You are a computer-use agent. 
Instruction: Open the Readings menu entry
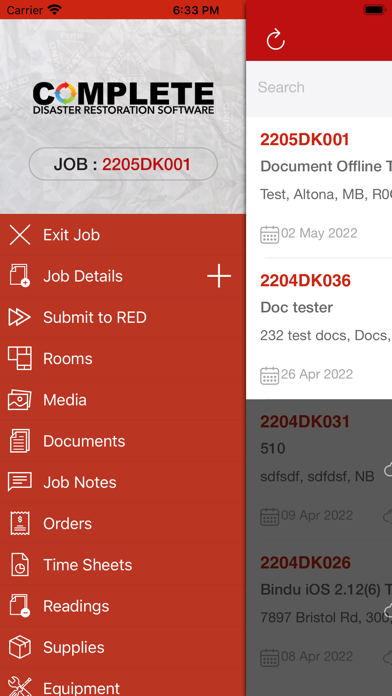pyautogui.click(x=123, y=606)
